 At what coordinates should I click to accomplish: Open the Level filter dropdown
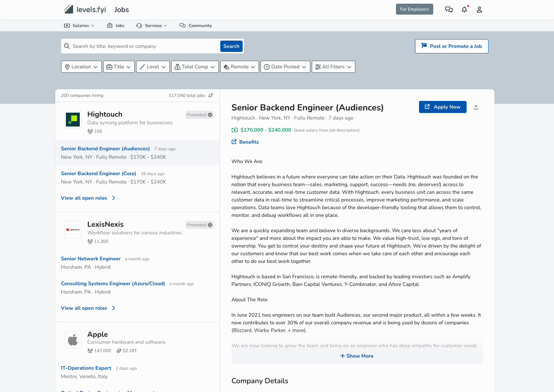click(153, 67)
